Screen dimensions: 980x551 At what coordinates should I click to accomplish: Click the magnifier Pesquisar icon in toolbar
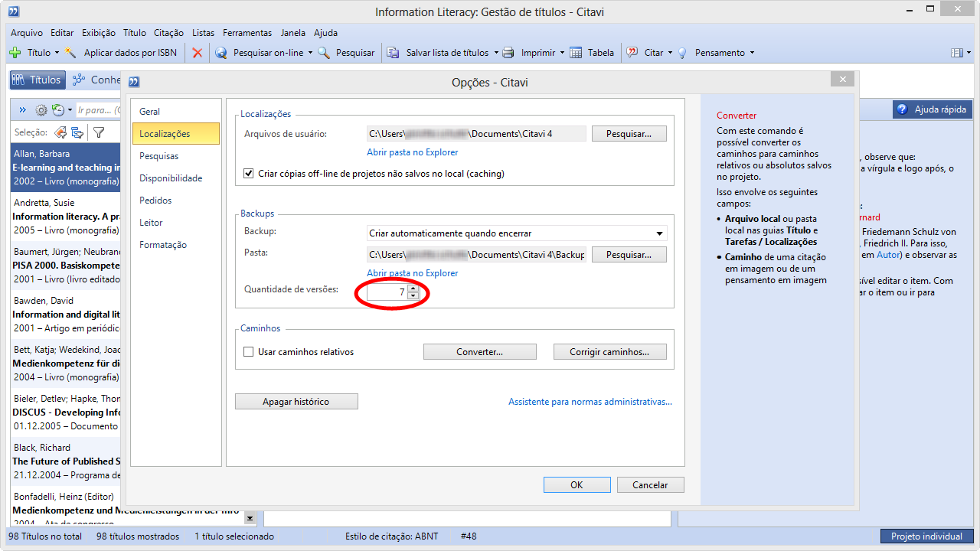[x=324, y=53]
